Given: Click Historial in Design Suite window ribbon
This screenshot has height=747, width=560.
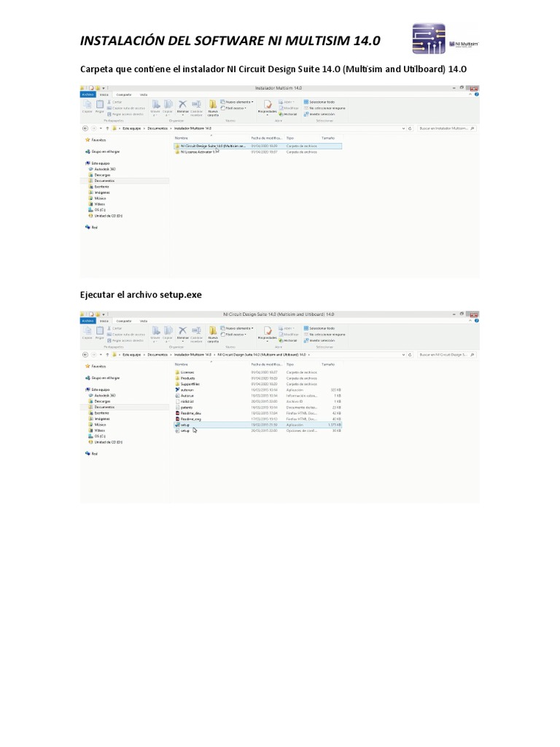Looking at the screenshot, I should pyautogui.click(x=287, y=340).
